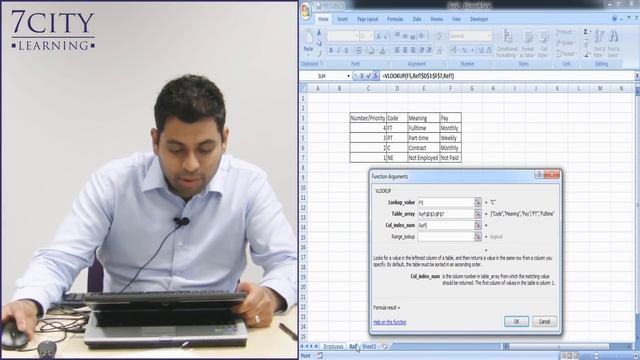Open the round Office button menu

[x=306, y=11]
